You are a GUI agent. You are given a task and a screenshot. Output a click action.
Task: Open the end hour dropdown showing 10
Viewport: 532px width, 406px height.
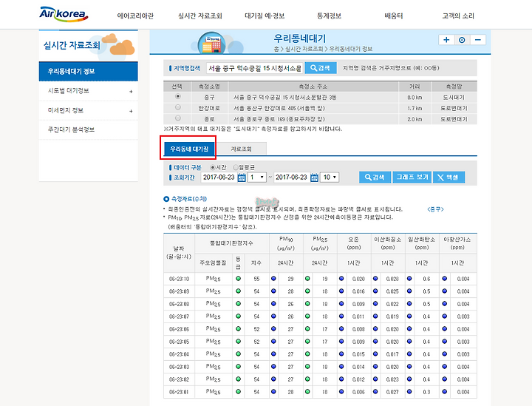(330, 177)
